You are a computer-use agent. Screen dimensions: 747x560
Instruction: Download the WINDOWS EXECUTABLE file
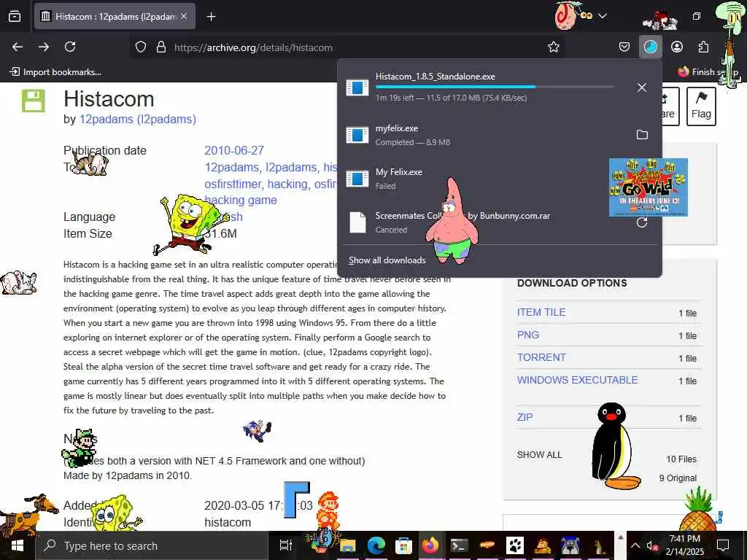coord(577,380)
